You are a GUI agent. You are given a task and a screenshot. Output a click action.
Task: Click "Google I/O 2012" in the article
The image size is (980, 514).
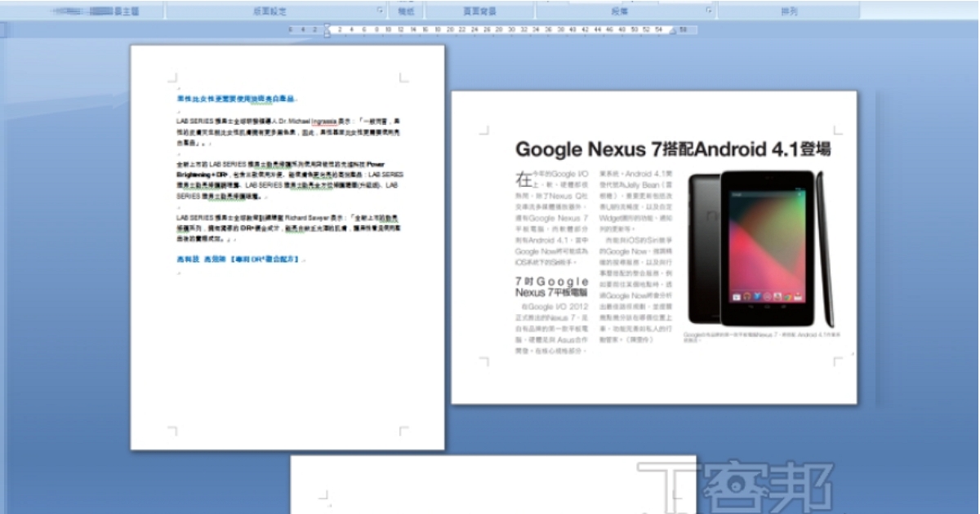[558, 308]
